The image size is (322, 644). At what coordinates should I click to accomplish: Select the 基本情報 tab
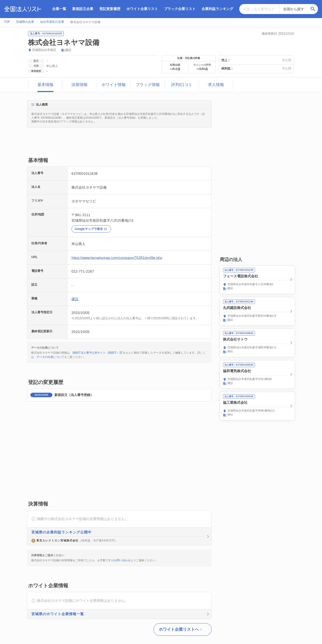click(45, 85)
